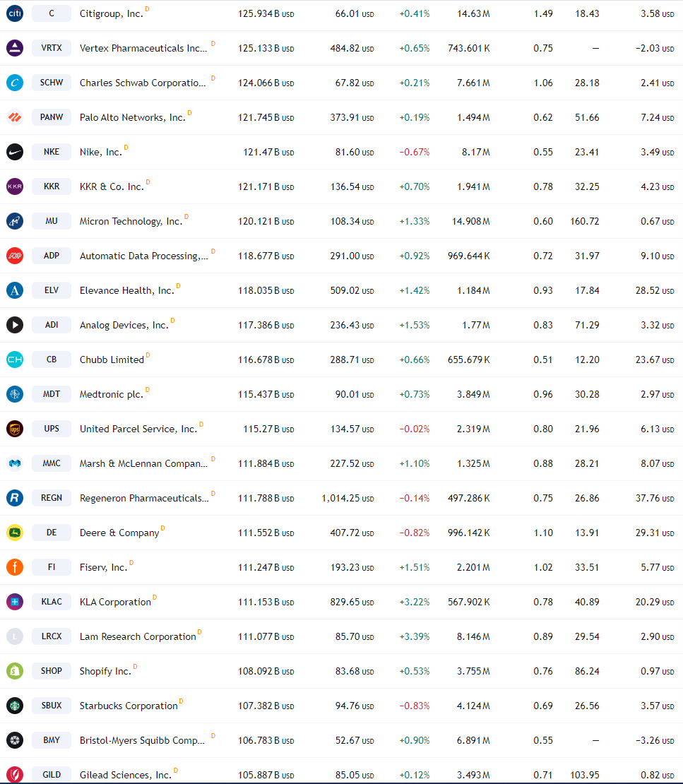This screenshot has width=683, height=784.
Task: Select the 160.72 P/E value
Action: pyautogui.click(x=585, y=222)
